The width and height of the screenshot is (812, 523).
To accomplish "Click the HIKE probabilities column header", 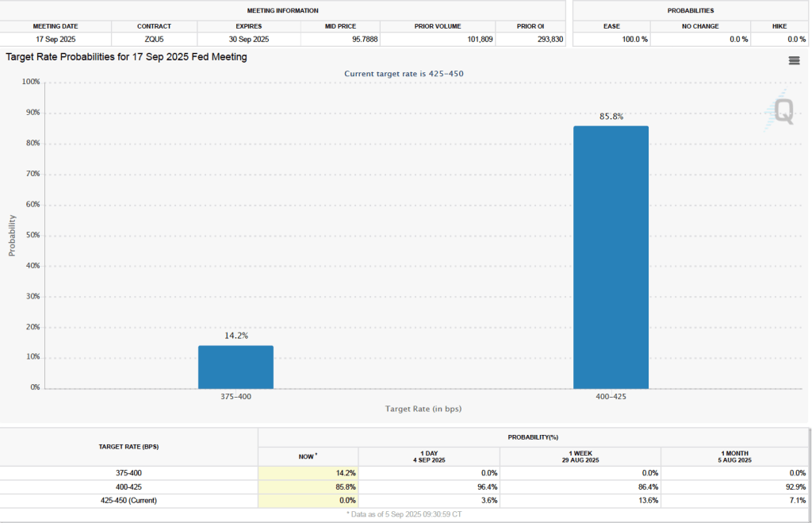I will coord(779,26).
